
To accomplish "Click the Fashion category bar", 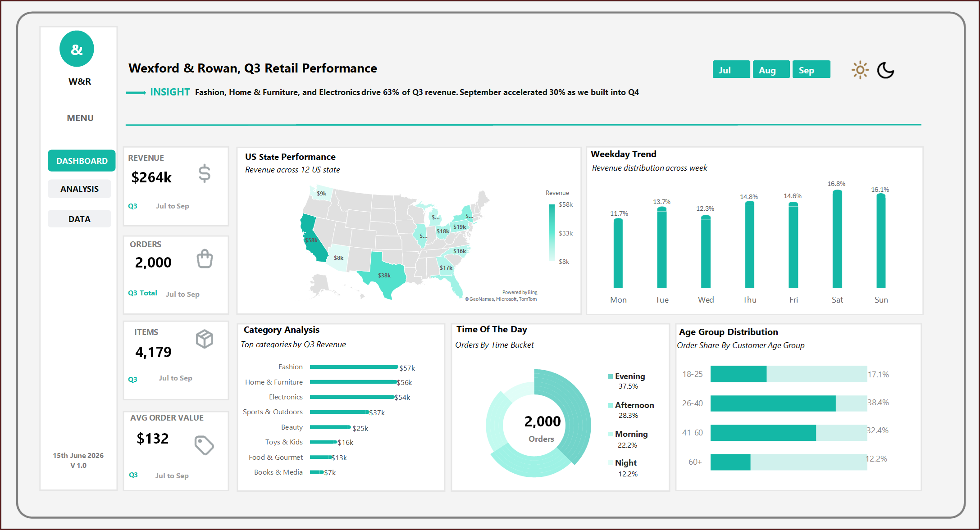I will [x=354, y=367].
